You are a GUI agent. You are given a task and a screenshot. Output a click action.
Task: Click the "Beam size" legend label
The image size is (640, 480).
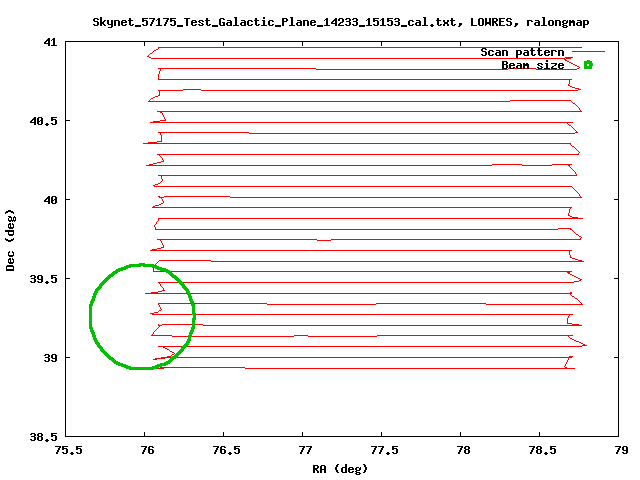click(x=533, y=65)
